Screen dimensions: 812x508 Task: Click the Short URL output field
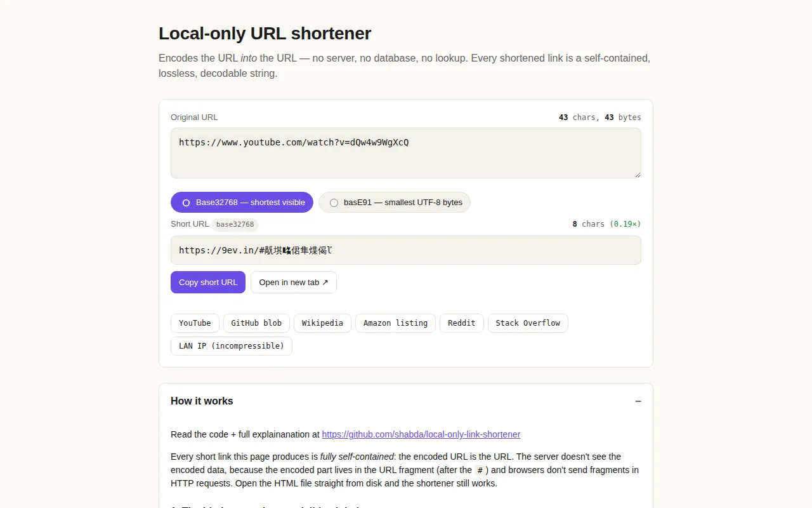click(x=405, y=250)
